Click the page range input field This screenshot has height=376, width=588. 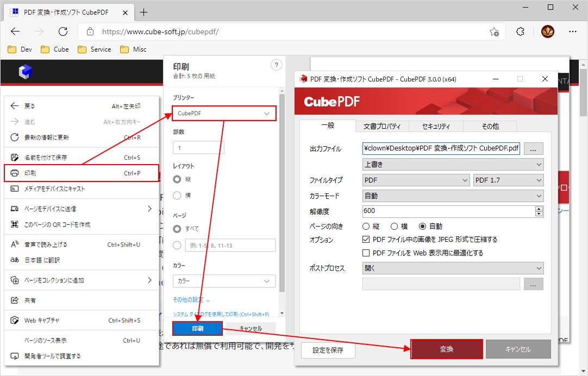click(x=230, y=246)
